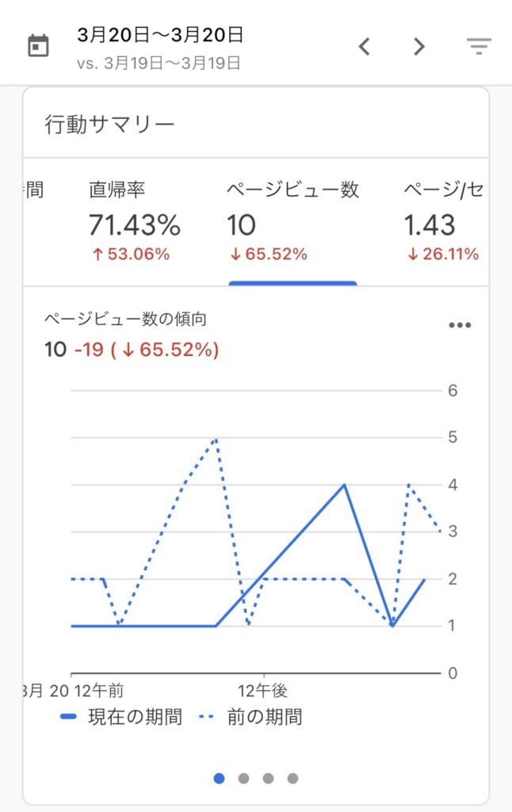Toggle the 前の期間 legend entry
512x812 pixels.
(250, 717)
